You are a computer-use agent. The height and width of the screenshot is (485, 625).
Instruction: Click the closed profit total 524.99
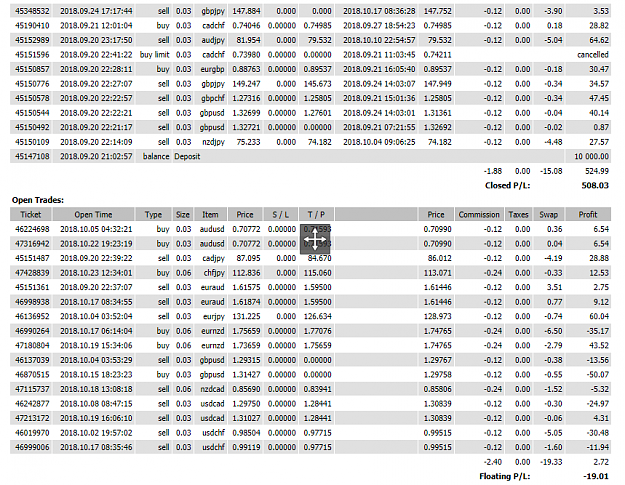tap(599, 171)
